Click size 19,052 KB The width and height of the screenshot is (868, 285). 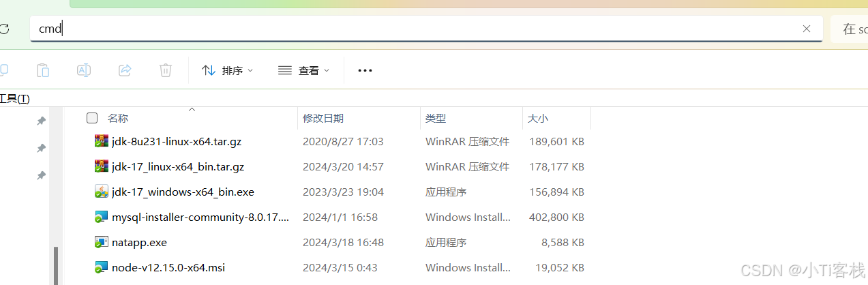[560, 267]
